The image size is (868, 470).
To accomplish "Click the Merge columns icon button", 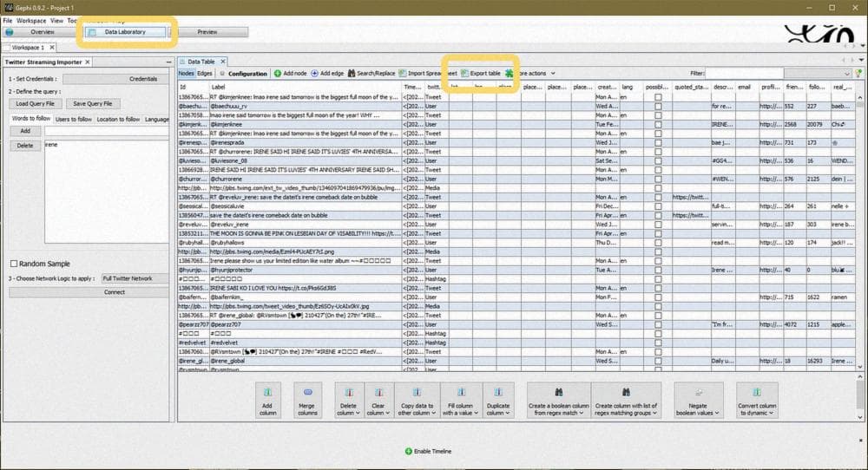I will (x=307, y=401).
